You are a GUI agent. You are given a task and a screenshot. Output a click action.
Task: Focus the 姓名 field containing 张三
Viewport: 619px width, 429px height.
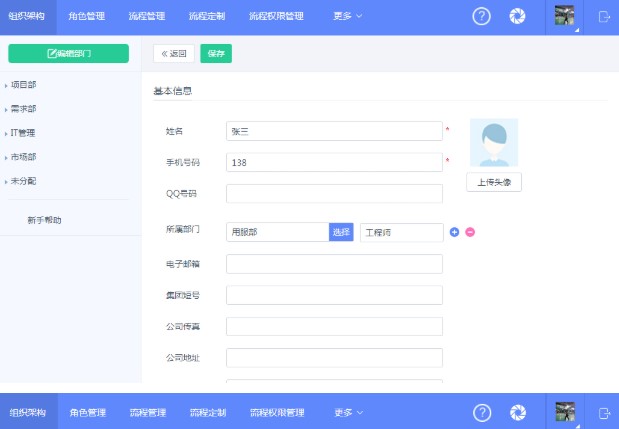(x=334, y=131)
